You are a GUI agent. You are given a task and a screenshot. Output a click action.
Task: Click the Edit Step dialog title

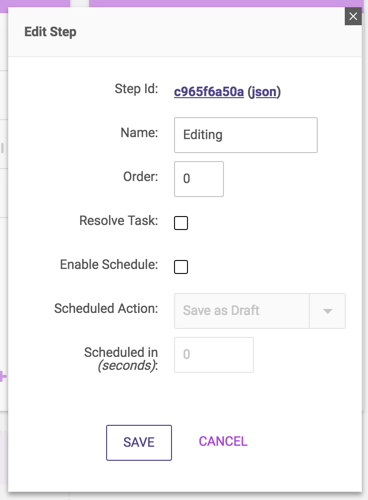pyautogui.click(x=50, y=32)
